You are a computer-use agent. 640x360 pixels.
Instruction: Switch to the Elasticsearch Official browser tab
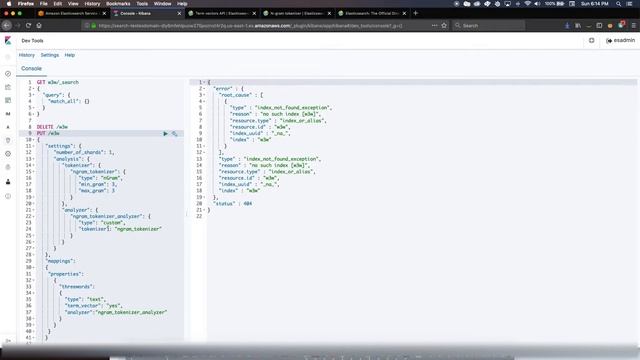tap(371, 13)
